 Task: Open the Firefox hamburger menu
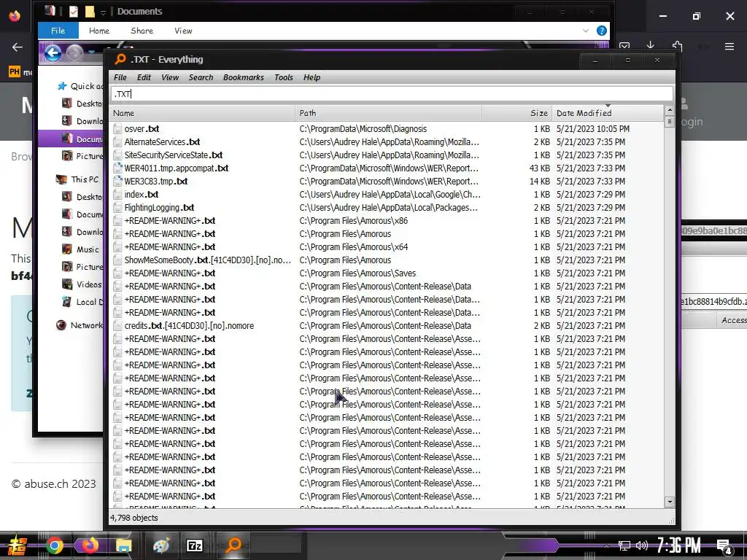point(729,46)
